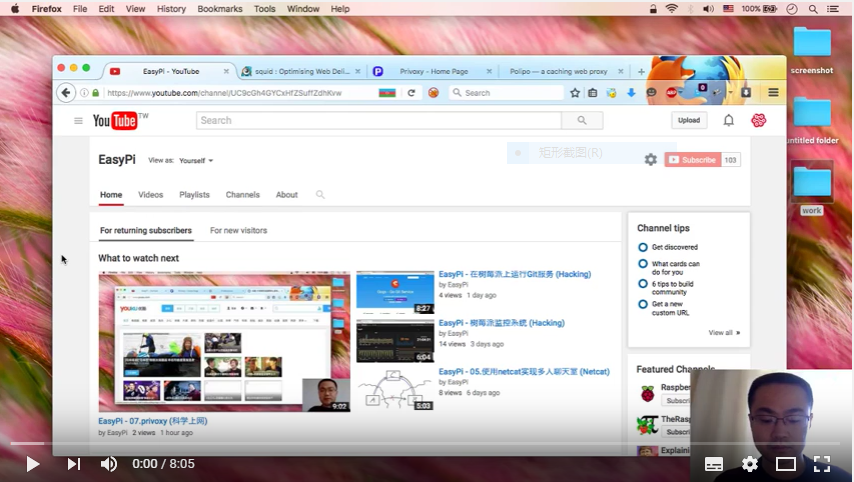Image resolution: width=854 pixels, height=482 pixels.
Task: Focus the YouTube search field
Action: click(x=379, y=120)
